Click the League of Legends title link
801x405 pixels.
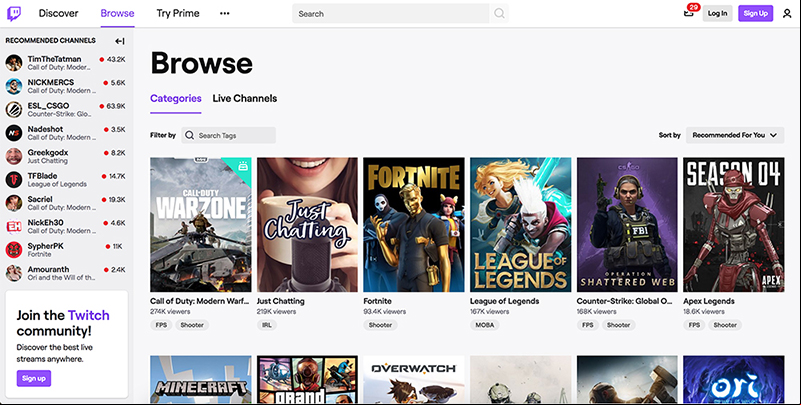pos(505,301)
